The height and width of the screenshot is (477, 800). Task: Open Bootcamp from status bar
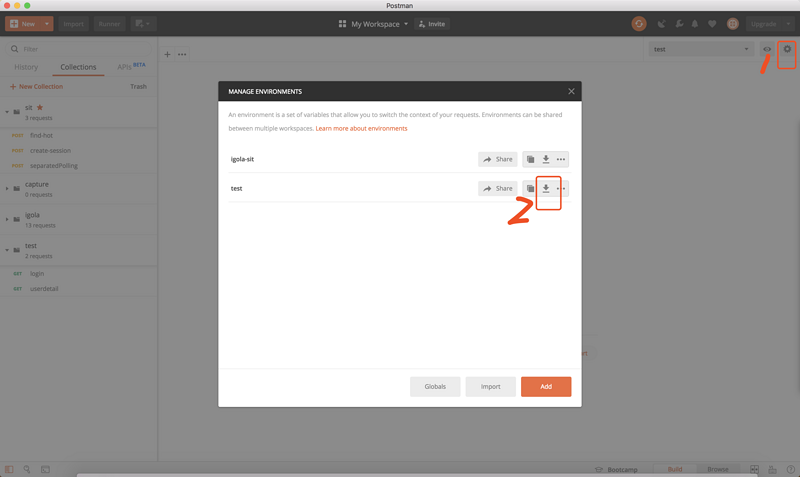(x=616, y=469)
